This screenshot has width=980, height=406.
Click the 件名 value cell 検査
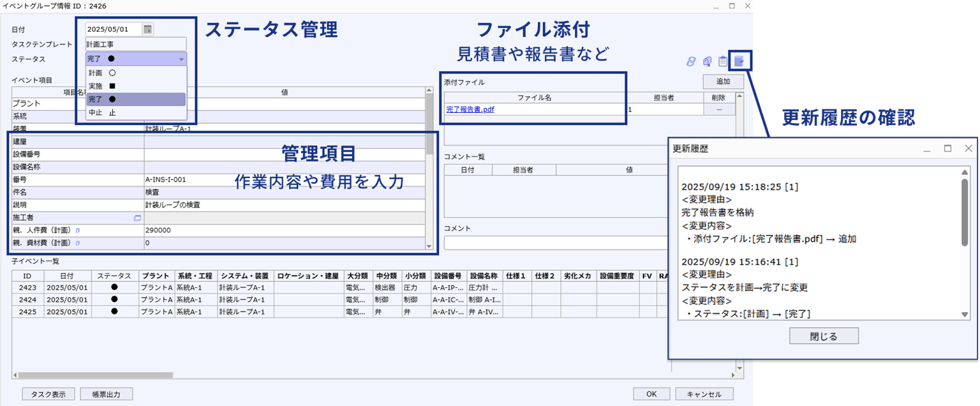(x=285, y=192)
